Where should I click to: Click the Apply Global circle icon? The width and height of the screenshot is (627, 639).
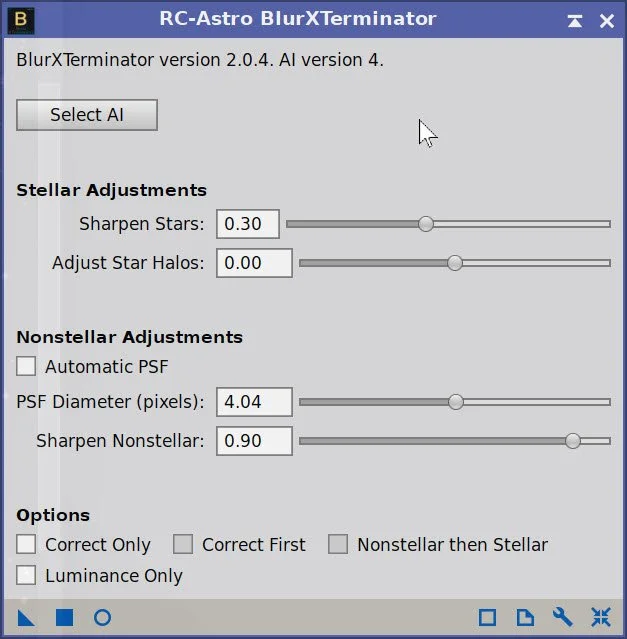[102, 617]
